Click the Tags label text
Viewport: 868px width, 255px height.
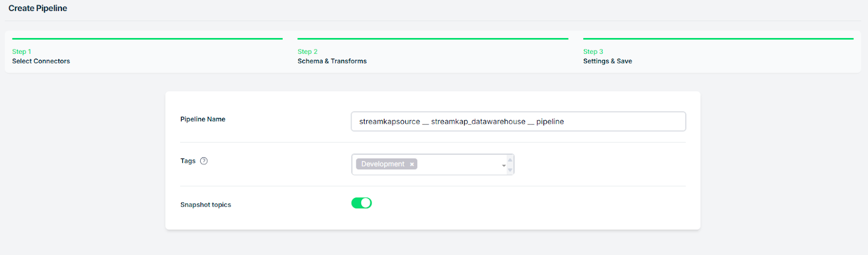188,161
